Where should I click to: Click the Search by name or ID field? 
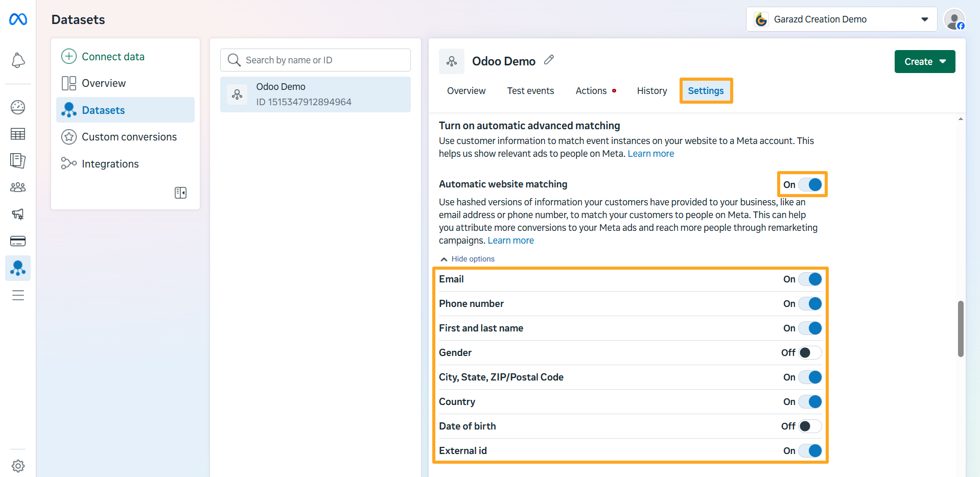click(315, 60)
